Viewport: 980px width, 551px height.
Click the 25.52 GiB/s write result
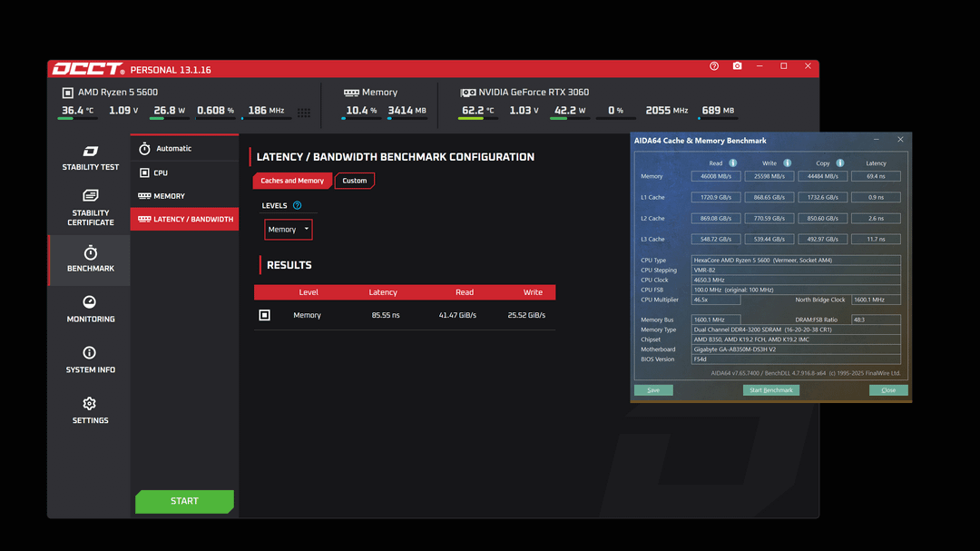coord(526,315)
